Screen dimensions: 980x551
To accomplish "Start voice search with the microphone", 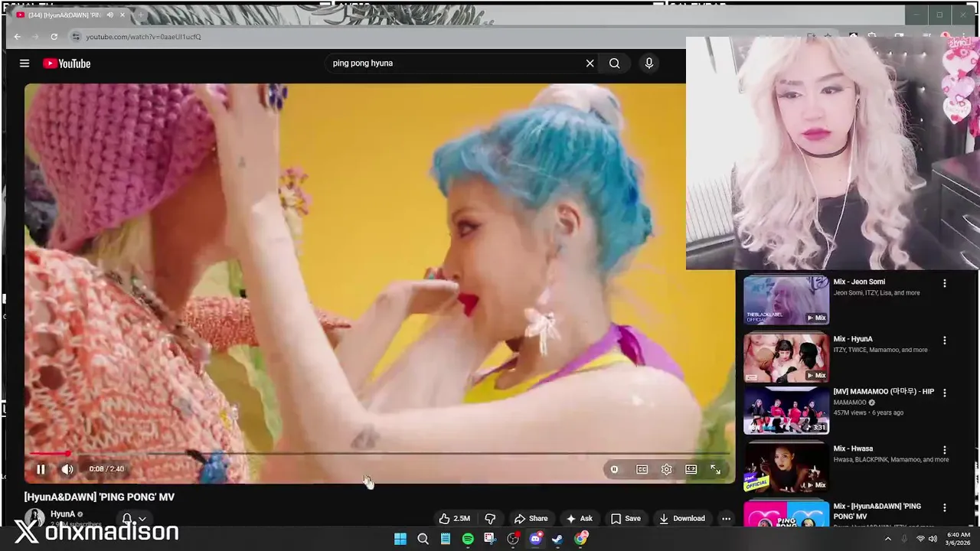I will (x=648, y=64).
